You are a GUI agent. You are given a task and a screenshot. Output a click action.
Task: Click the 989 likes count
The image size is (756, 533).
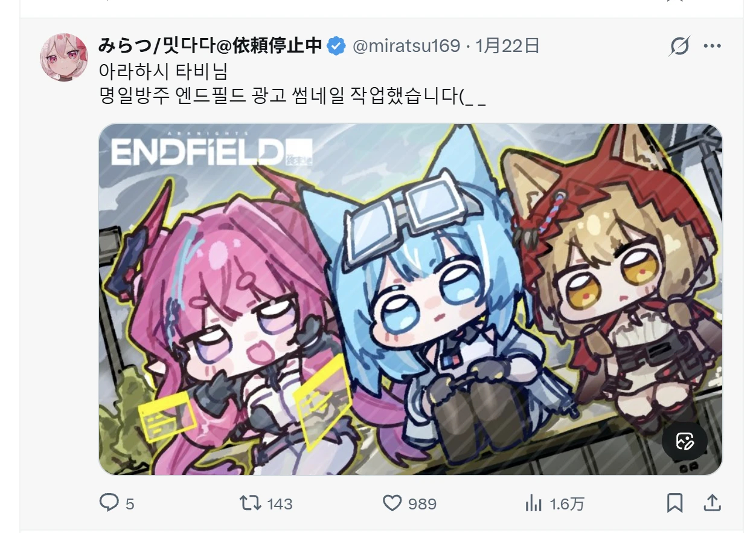tap(422, 503)
